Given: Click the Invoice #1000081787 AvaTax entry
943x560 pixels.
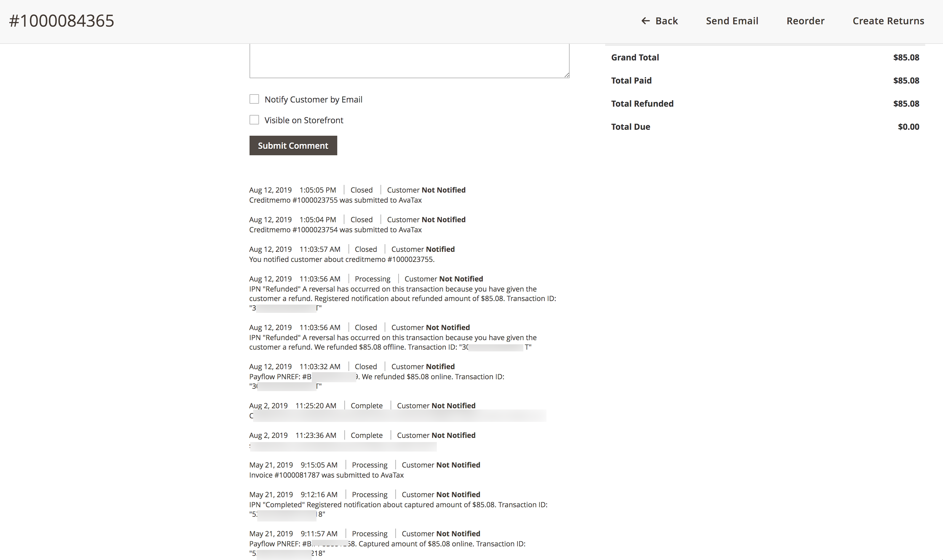Looking at the screenshot, I should tap(326, 475).
